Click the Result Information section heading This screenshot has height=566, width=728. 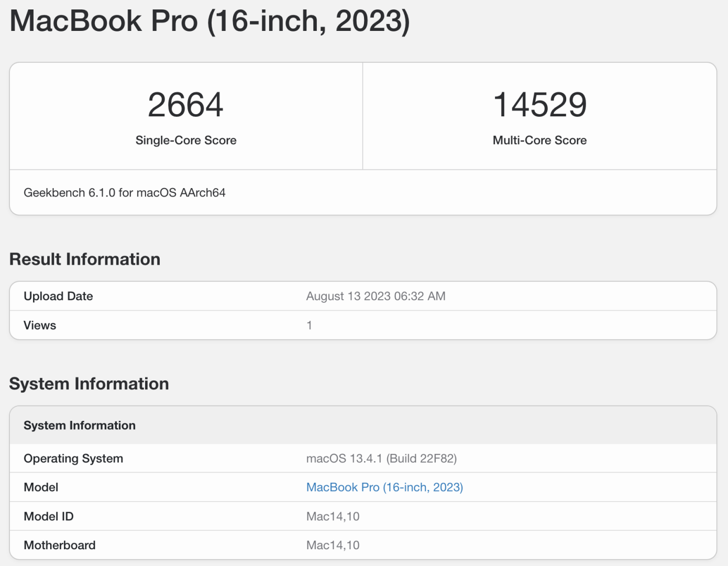84,259
